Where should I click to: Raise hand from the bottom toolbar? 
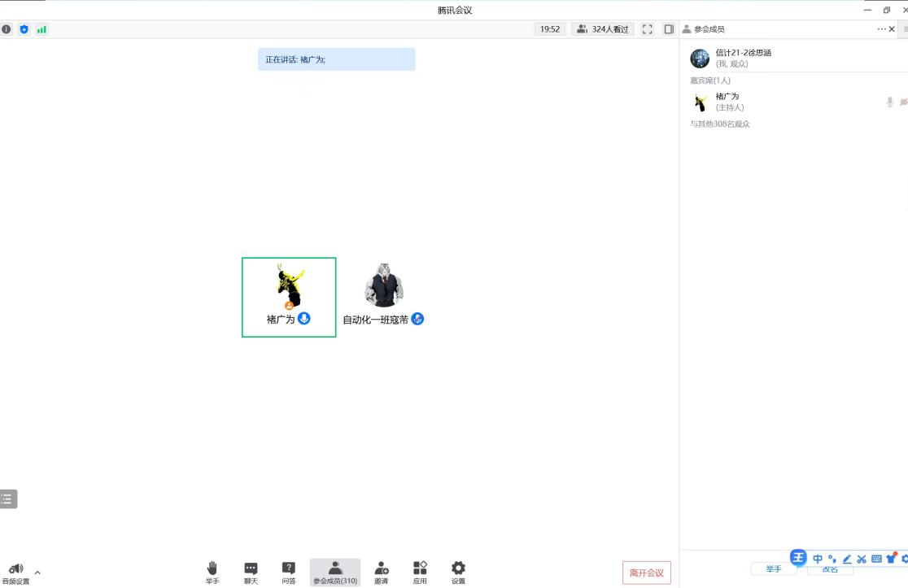[212, 573]
